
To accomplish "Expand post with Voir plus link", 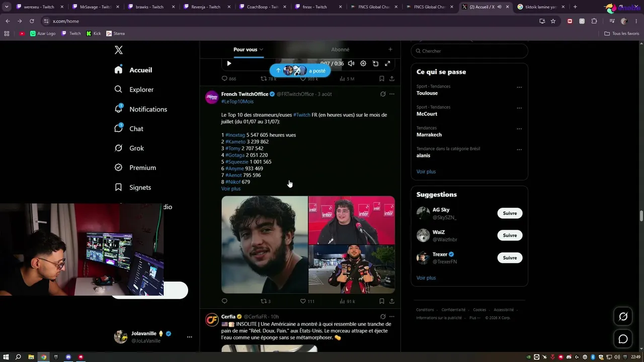I will coord(231,189).
